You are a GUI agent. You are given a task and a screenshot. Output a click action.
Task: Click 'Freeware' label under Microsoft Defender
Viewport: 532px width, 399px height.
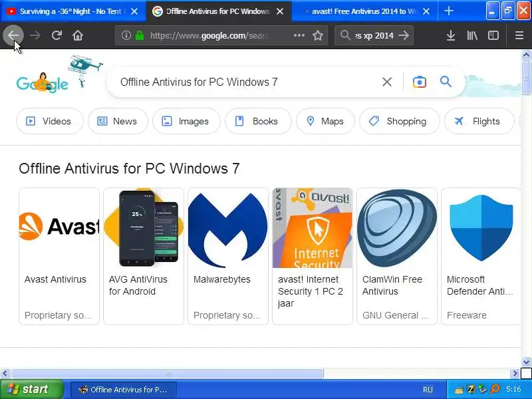[x=467, y=315]
